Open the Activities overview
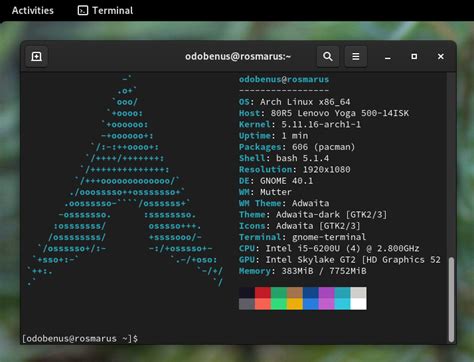Viewport: 474px width, 362px height. point(33,10)
